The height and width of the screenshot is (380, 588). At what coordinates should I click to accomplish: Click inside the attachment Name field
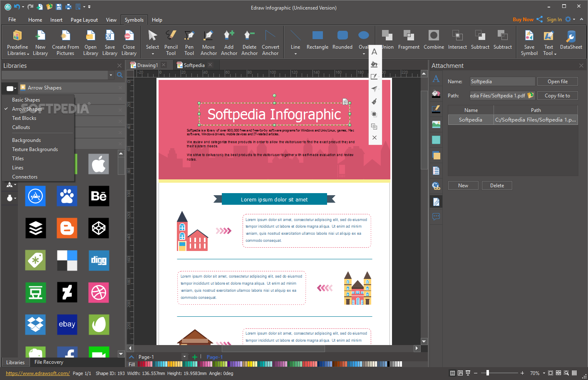[502, 82]
